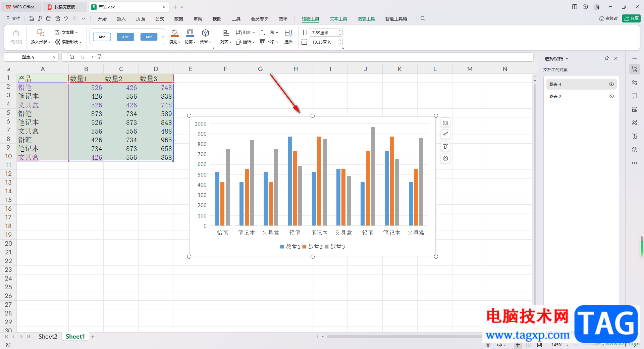Expand the shape style gallery
Viewport: 644px width, 349px height.
click(x=163, y=37)
